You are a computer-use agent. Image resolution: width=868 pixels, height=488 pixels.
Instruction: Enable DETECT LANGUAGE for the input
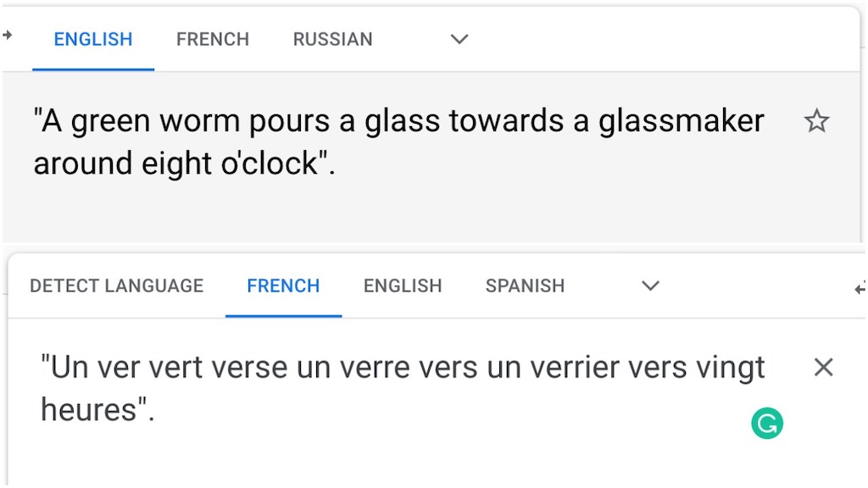(116, 286)
